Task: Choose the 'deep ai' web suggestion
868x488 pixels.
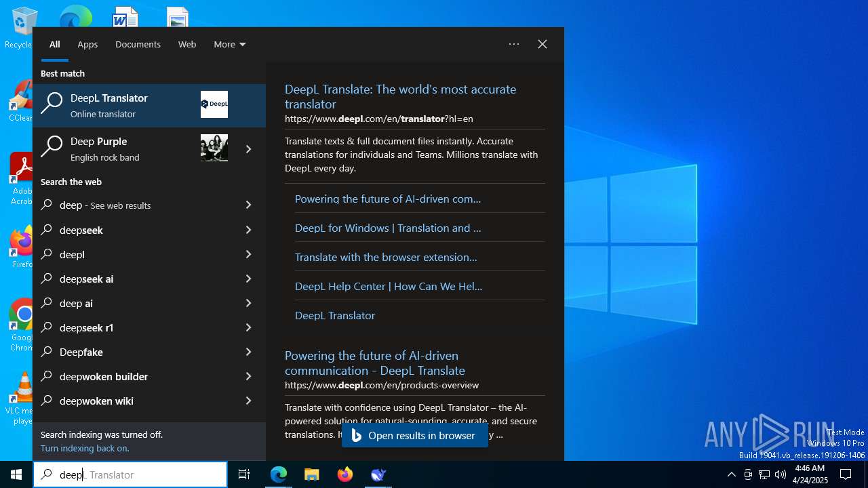Action: coord(132,303)
